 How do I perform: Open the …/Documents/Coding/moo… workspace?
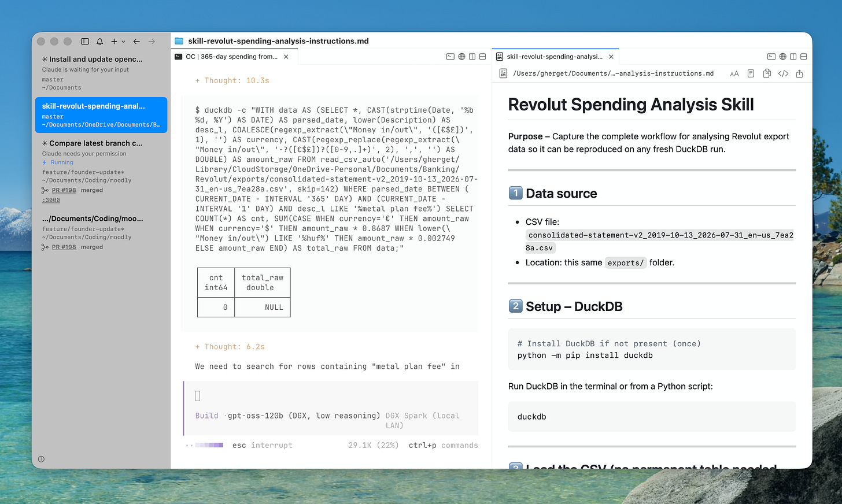click(x=101, y=232)
